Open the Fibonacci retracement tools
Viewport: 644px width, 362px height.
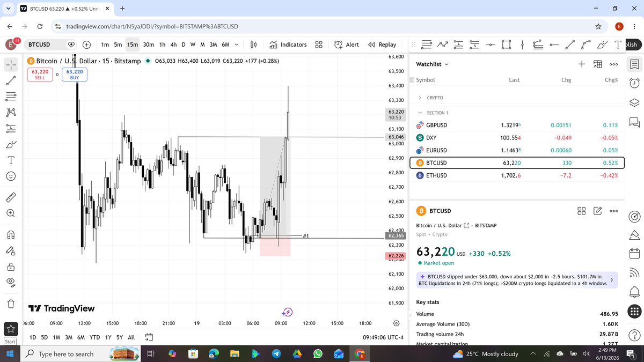coord(11,97)
